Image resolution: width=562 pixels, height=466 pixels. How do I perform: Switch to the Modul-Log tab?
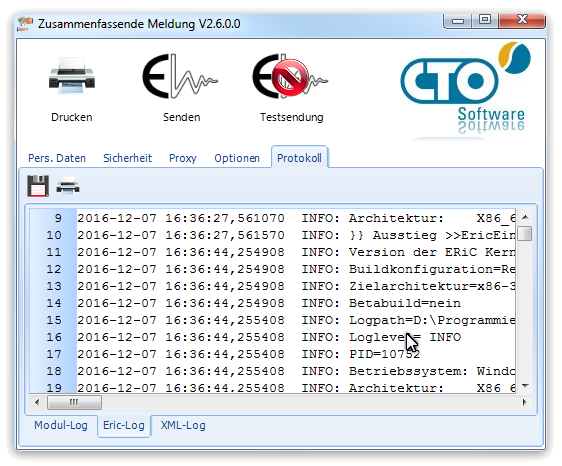[61, 425]
